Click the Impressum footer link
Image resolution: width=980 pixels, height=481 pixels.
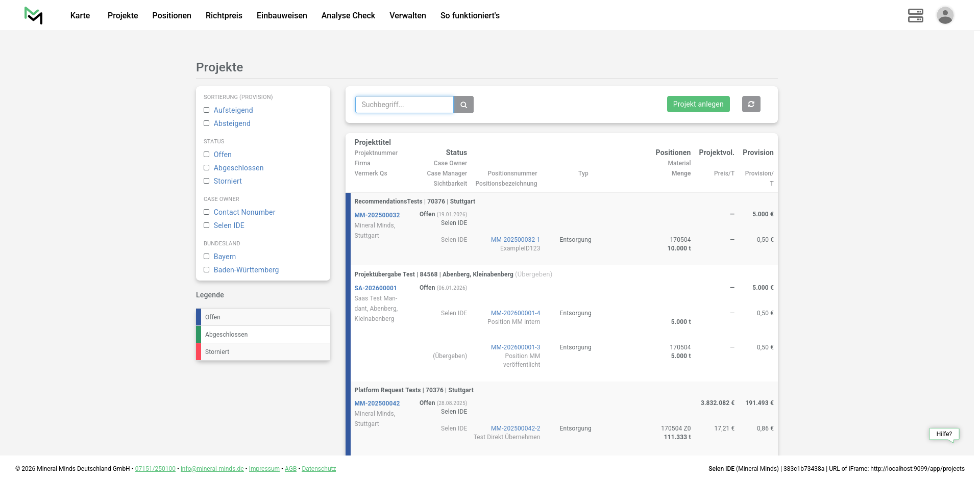tap(264, 469)
